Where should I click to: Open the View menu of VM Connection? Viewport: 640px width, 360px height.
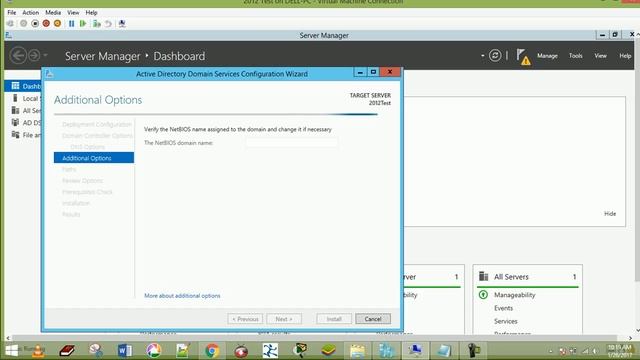(x=73, y=13)
